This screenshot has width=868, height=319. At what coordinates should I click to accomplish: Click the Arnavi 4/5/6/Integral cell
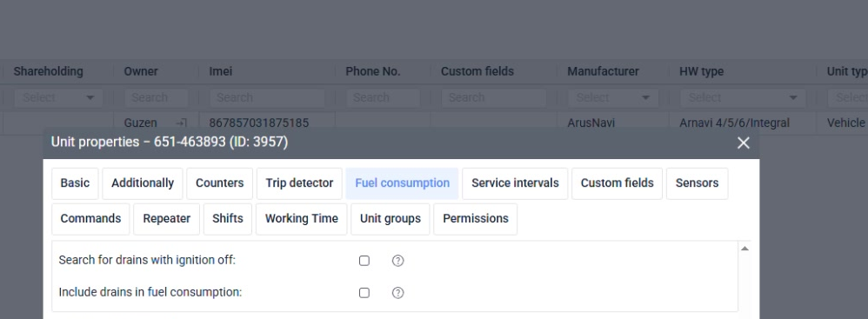click(x=734, y=123)
